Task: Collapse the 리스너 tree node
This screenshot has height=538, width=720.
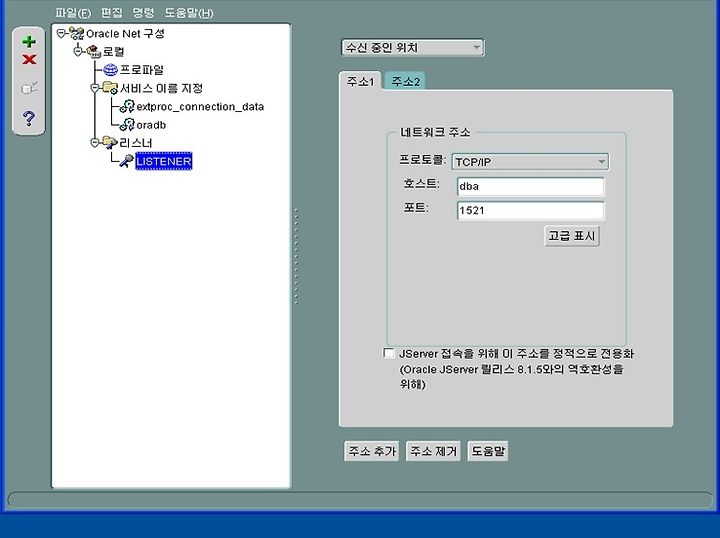Action: 95,142
